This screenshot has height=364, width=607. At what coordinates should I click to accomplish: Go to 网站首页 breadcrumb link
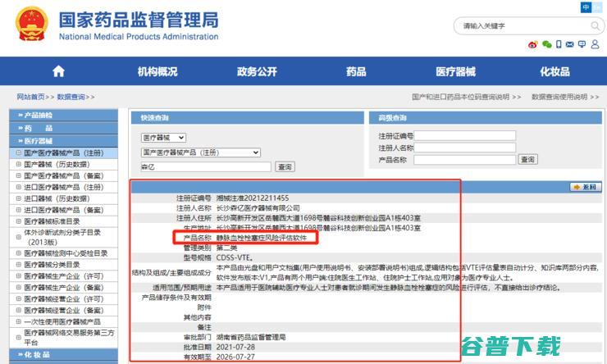click(x=30, y=97)
